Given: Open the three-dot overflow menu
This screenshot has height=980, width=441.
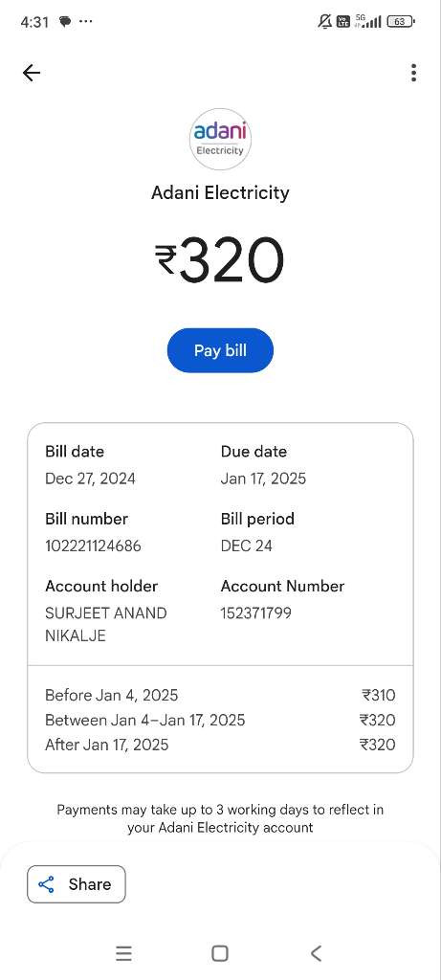Looking at the screenshot, I should 413,73.
